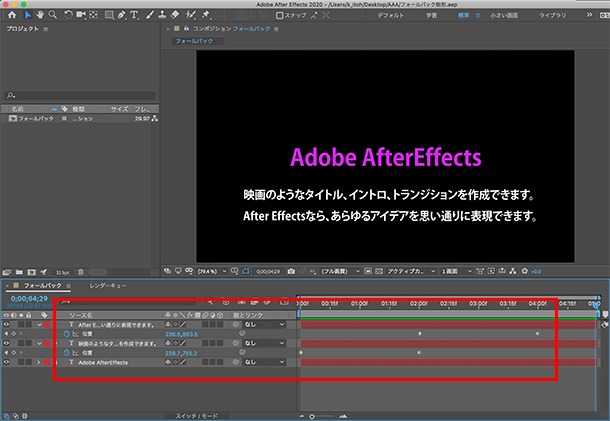Toggle transparency grid in viewer
Image resolution: width=610 pixels, height=421 pixels.
(x=379, y=271)
